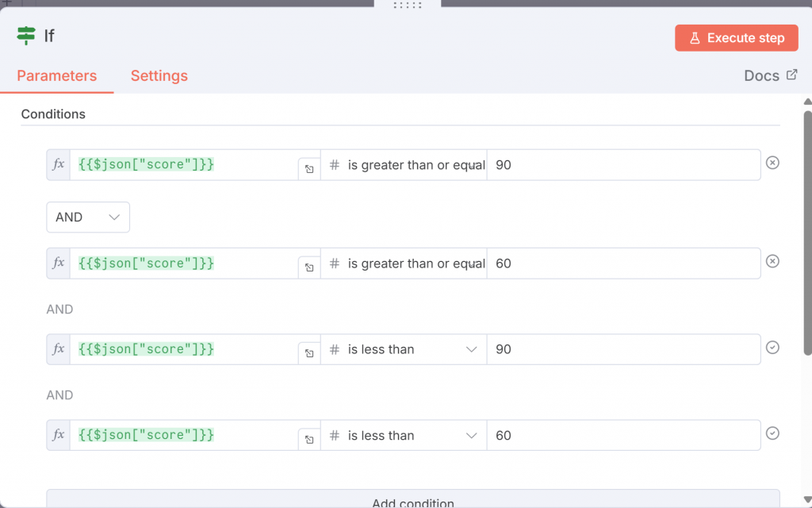
Task: Open the expression editor for the less than 60 row
Action: coord(309,439)
